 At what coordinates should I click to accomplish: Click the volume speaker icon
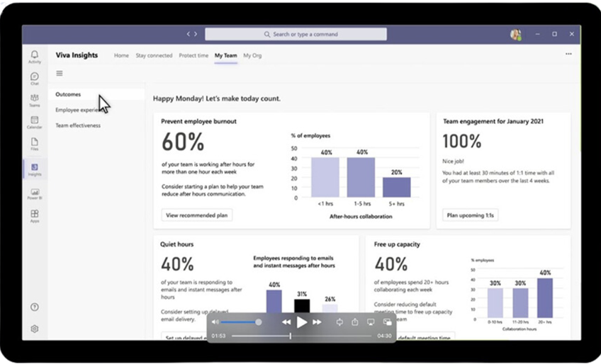click(215, 322)
